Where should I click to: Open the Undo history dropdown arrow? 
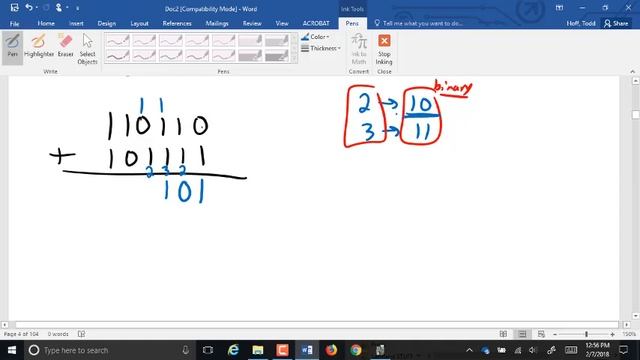pos(36,8)
